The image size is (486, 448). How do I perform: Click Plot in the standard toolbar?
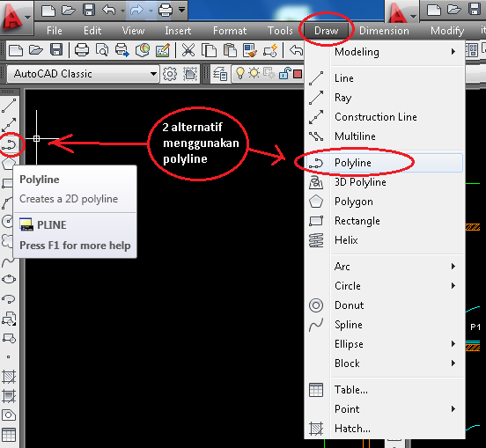[x=82, y=50]
